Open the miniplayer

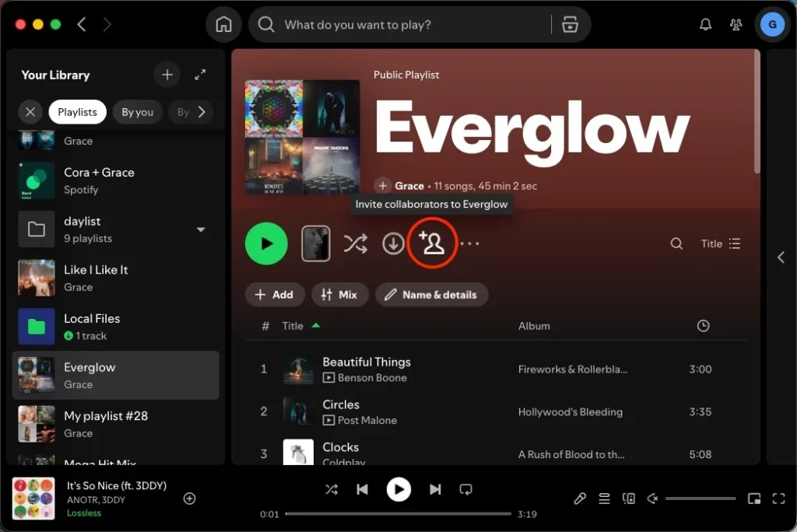(x=754, y=499)
